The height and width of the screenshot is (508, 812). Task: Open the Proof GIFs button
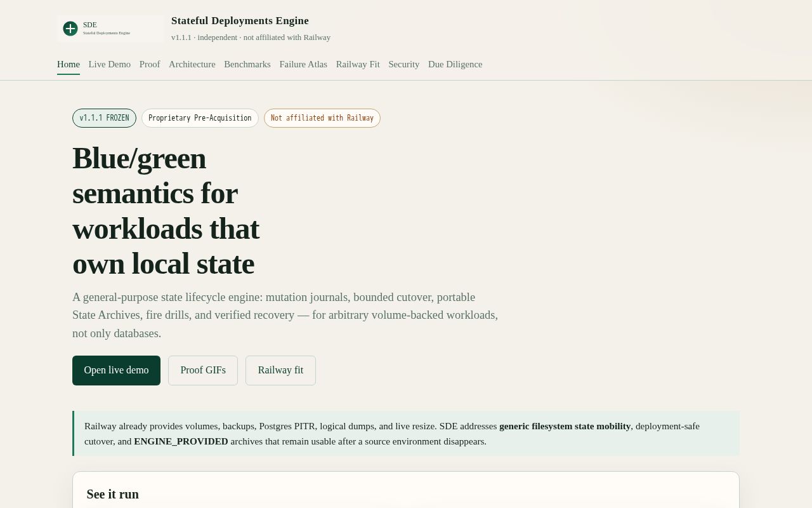[x=203, y=370]
